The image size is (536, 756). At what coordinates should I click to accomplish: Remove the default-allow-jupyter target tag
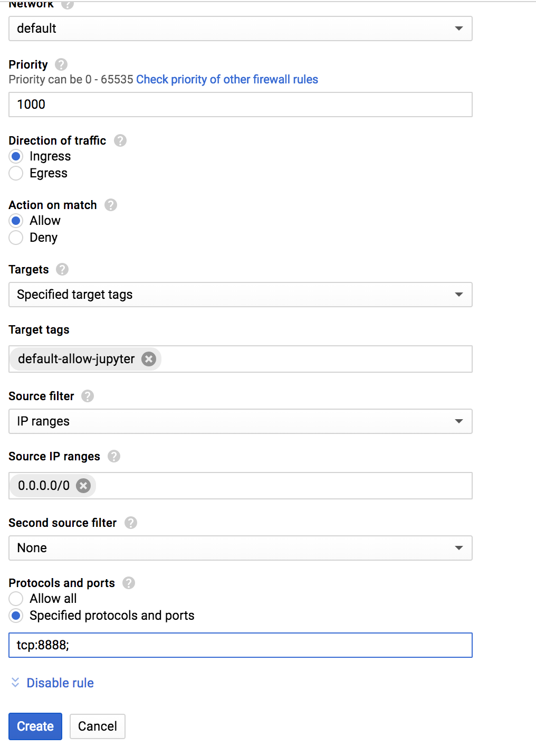pos(149,359)
